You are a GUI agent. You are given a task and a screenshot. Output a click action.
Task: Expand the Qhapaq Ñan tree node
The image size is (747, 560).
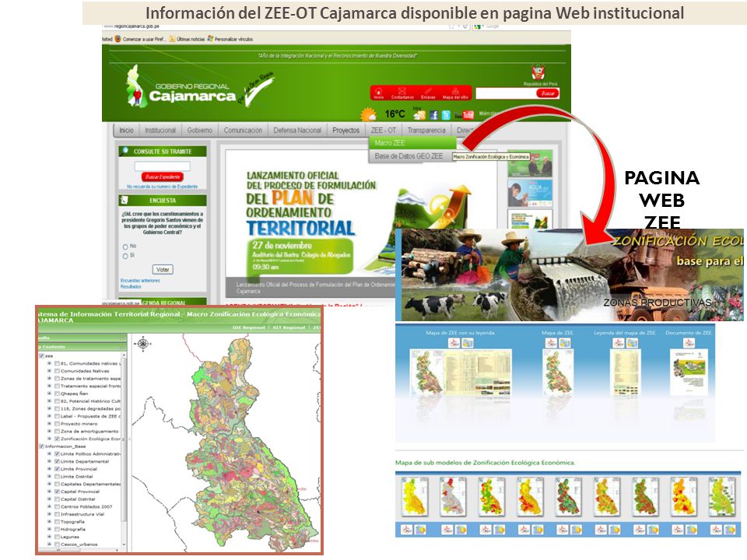(x=49, y=394)
